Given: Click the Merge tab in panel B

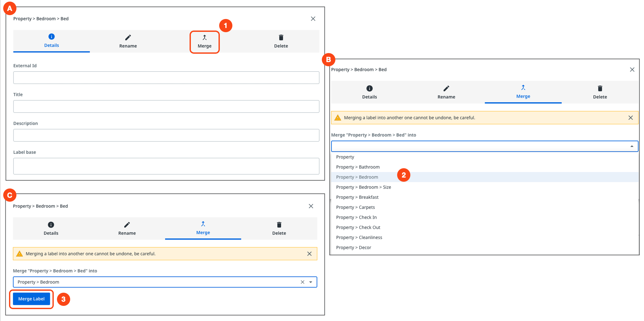Looking at the screenshot, I should point(523,92).
